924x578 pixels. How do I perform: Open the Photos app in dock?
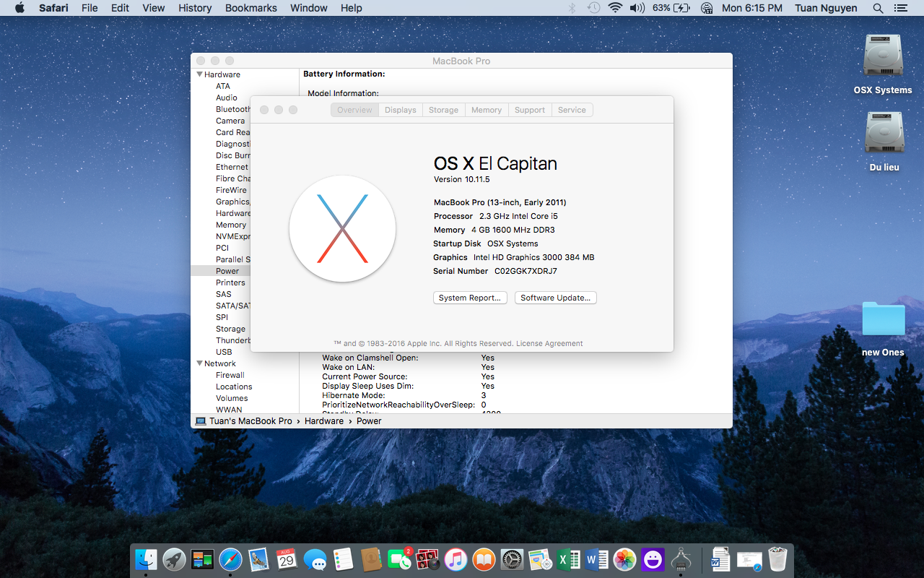point(624,559)
